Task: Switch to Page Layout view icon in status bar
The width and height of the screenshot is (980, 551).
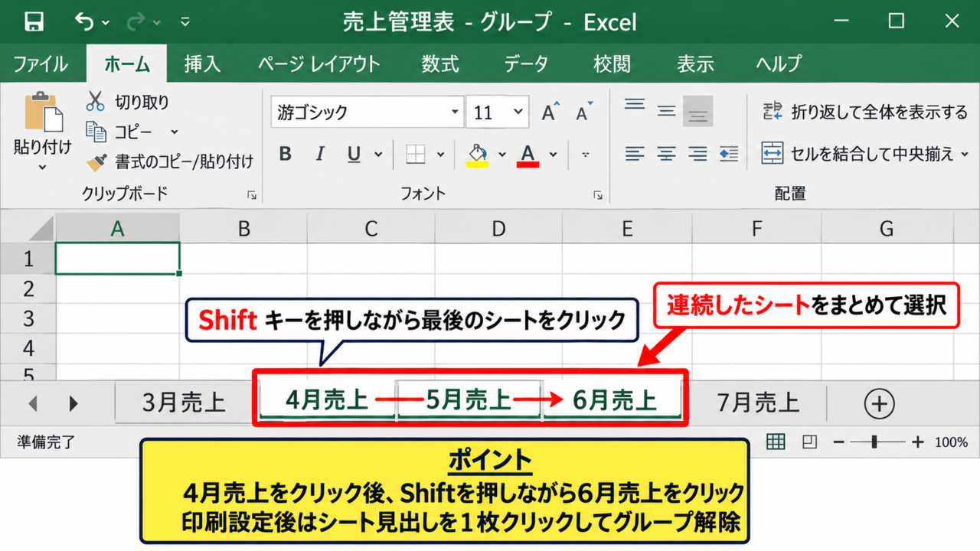Action: 809,442
